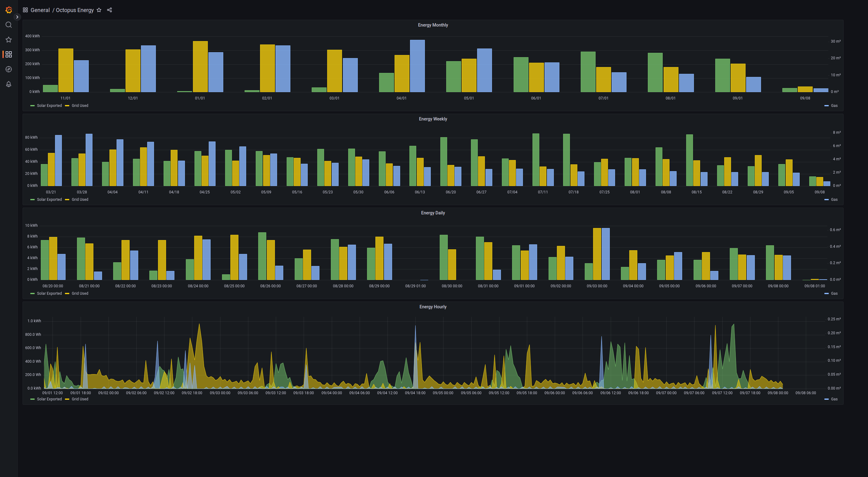This screenshot has height=477, width=868.
Task: Toggle Grid Used series in Energy Weekly legend
Action: tap(80, 200)
